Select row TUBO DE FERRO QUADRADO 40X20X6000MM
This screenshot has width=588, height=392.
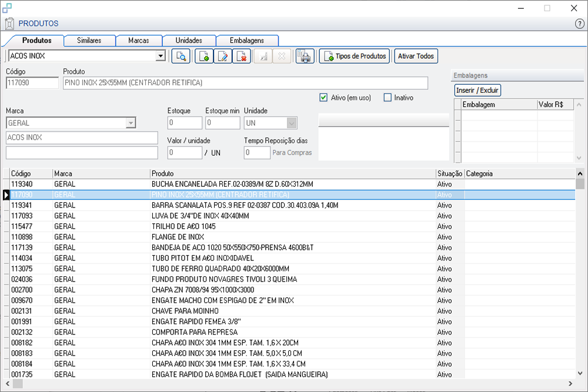click(292, 269)
